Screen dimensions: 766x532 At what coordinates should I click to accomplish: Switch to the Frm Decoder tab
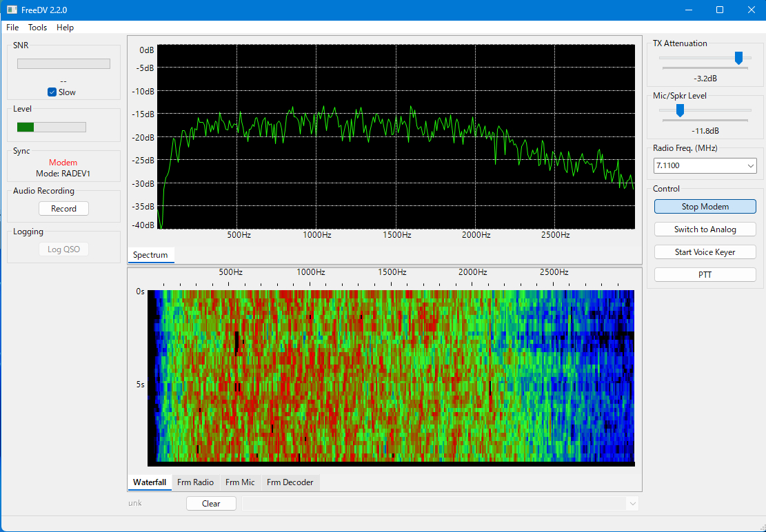pyautogui.click(x=290, y=482)
